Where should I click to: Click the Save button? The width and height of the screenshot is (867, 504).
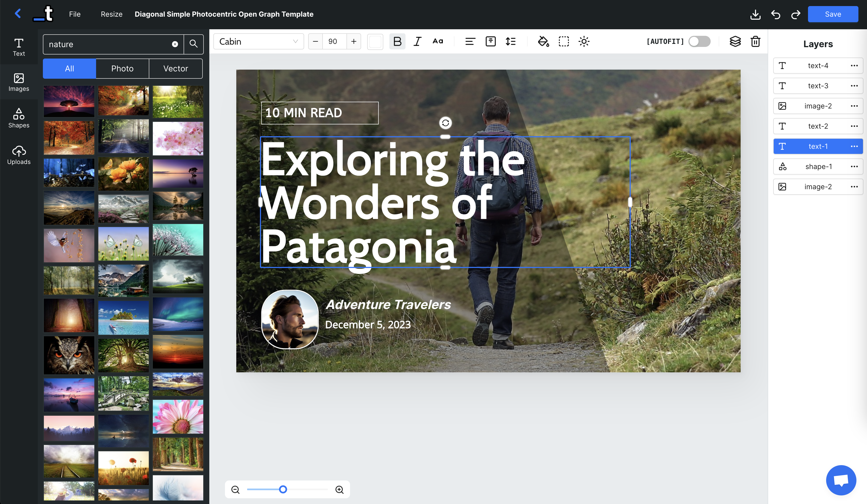pyautogui.click(x=833, y=14)
